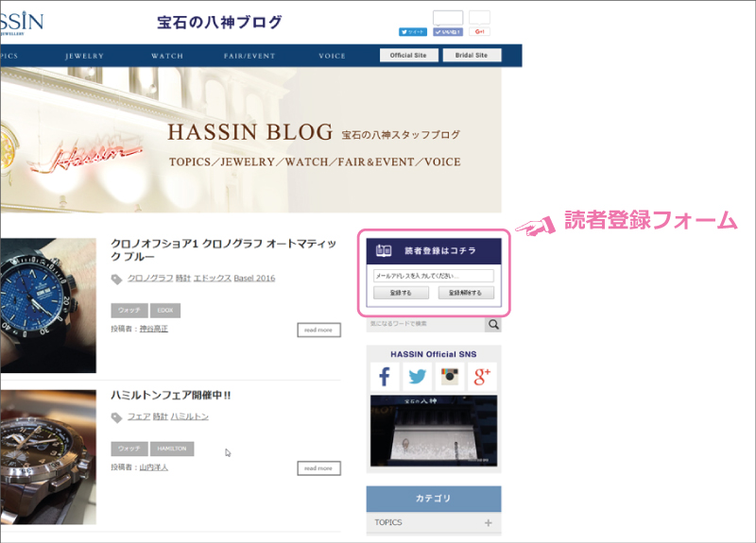Click the TOPICS category row label

click(388, 523)
